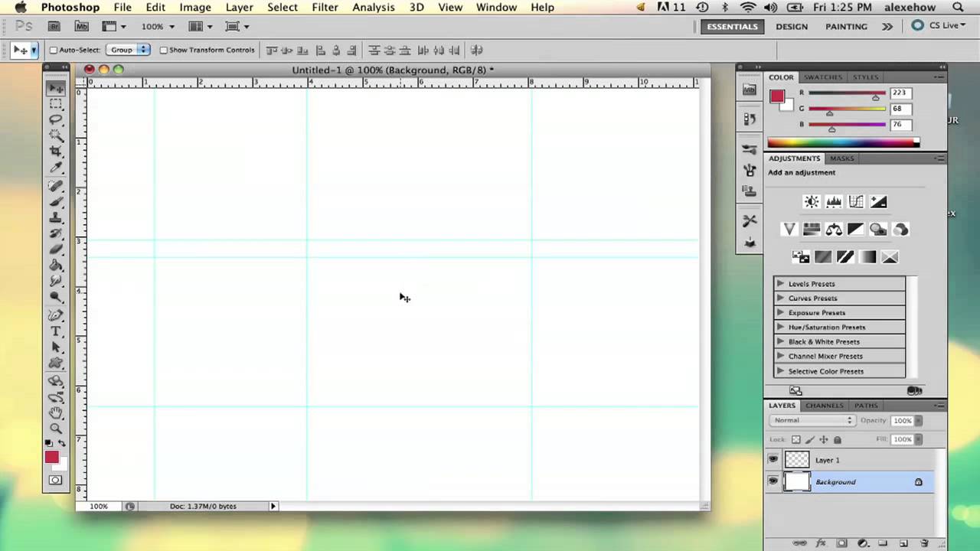Select the Brush tool
980x551 pixels.
point(56,202)
